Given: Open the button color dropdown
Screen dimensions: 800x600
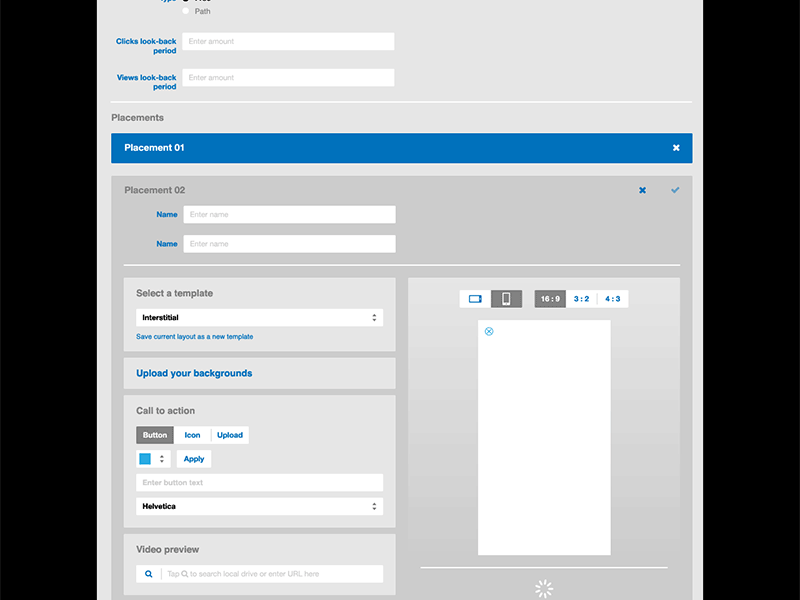Looking at the screenshot, I should pyautogui.click(x=160, y=458).
